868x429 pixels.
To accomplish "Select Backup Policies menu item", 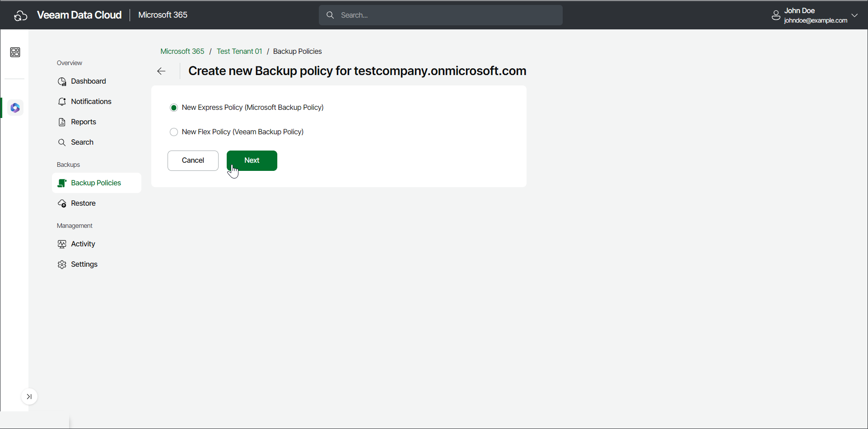I will pyautogui.click(x=97, y=183).
